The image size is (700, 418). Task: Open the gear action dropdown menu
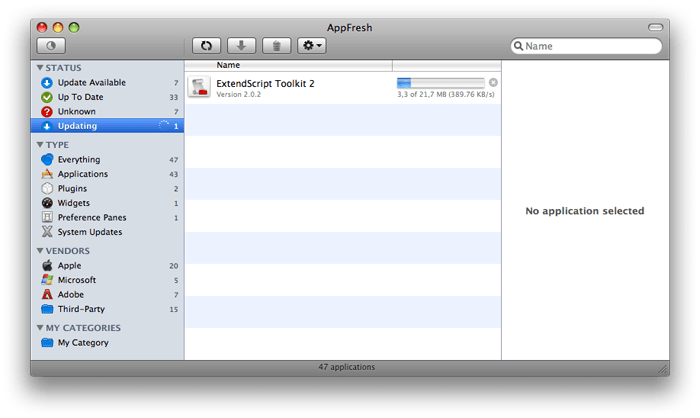click(312, 46)
